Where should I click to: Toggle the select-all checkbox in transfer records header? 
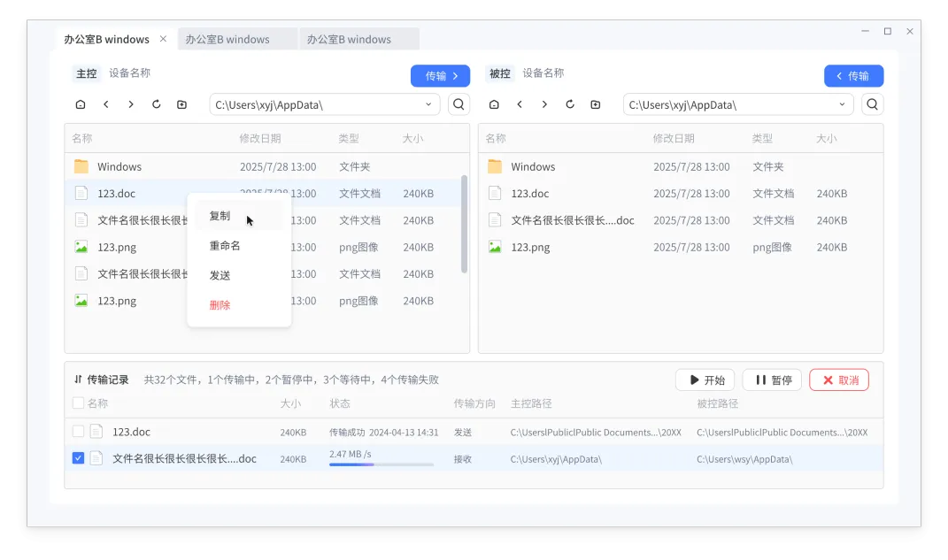[78, 403]
